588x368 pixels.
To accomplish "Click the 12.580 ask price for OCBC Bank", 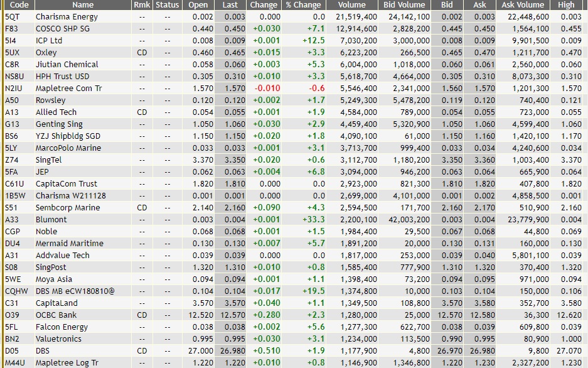I will tap(482, 315).
